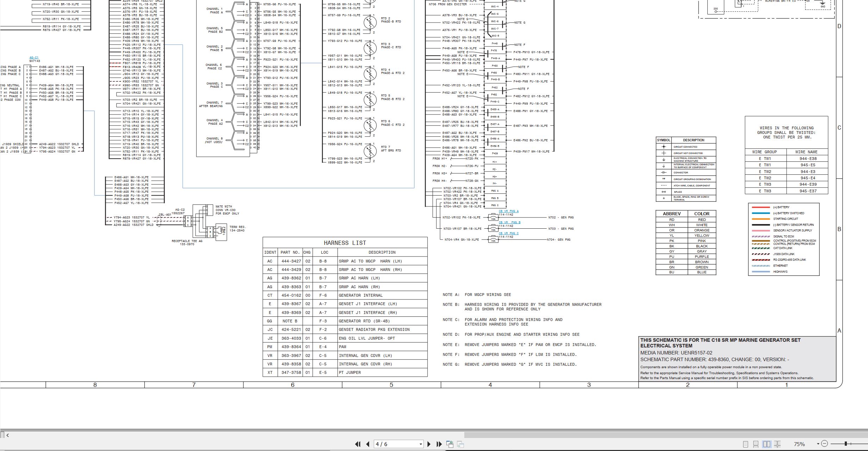868x451 pixels.
Task: Click the (+) BATTERY red legend swatch
Action: coord(761,207)
